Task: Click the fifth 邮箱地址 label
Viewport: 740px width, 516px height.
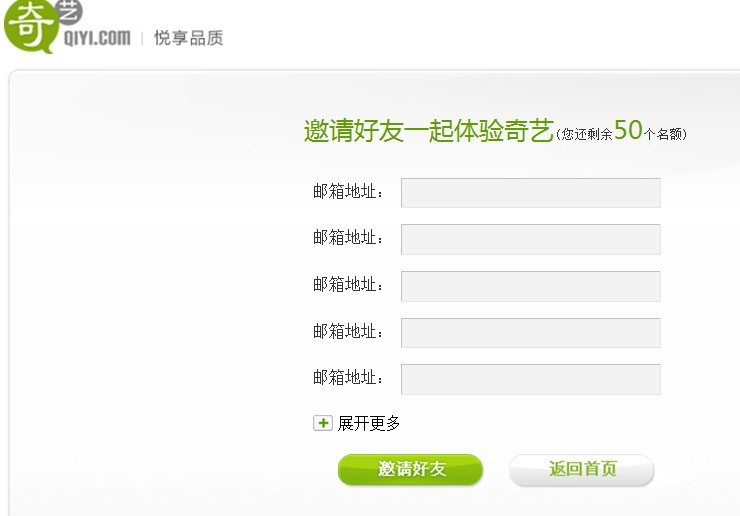Action: (348, 378)
